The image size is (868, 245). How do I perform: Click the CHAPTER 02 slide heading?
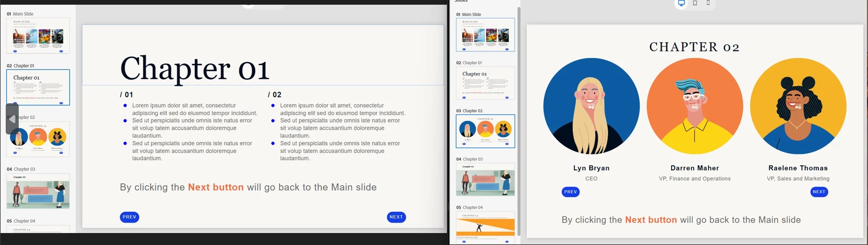pyautogui.click(x=695, y=47)
